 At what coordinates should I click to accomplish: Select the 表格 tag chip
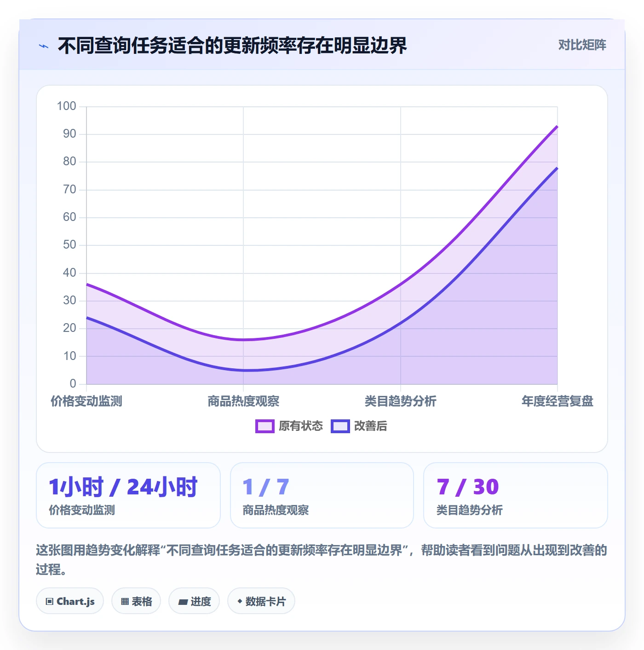tap(136, 601)
